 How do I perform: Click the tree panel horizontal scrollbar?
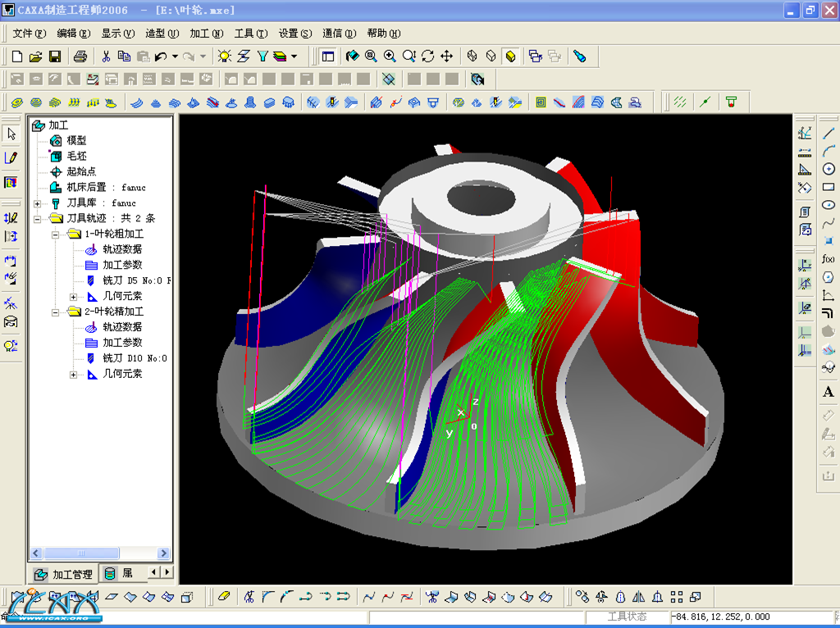pyautogui.click(x=82, y=553)
